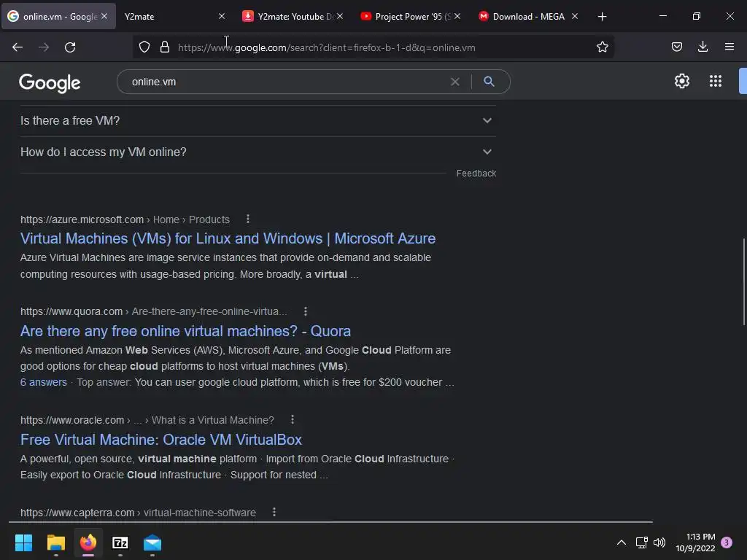The image size is (747, 560).
Task: Open network status in system tray
Action: 641,542
